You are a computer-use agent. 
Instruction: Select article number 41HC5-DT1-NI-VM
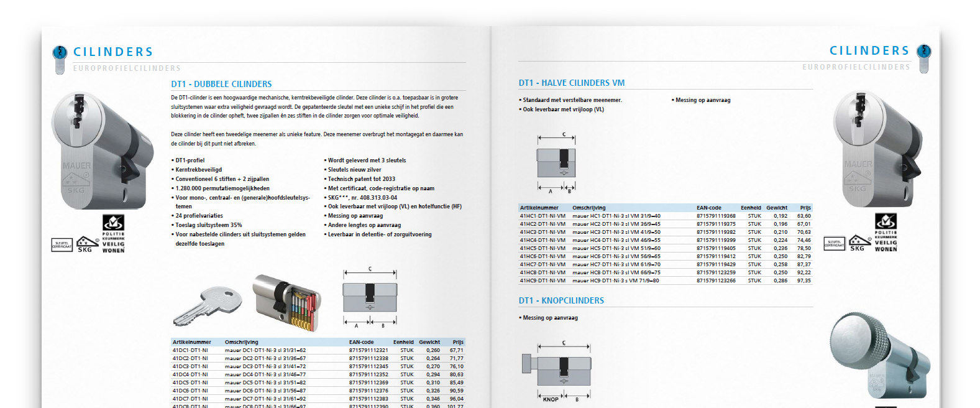point(543,248)
